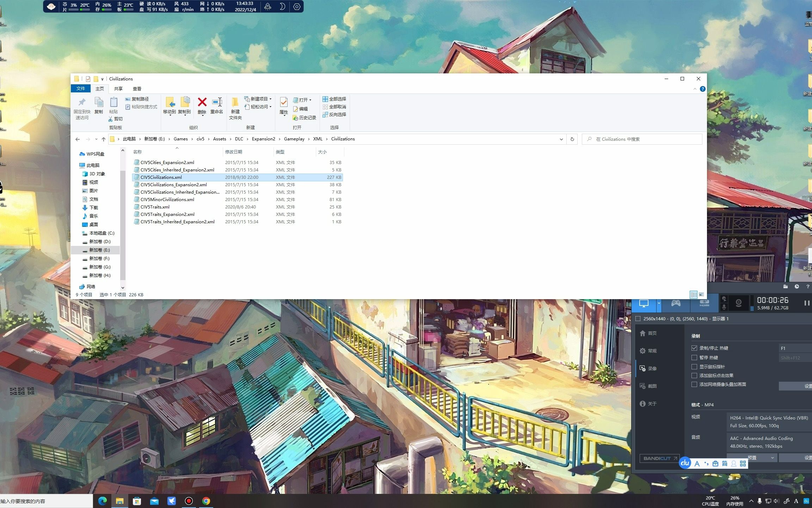The width and height of the screenshot is (812, 508).
Task: Open Bandicam General (常规) sidebar tab
Action: coord(648,351)
